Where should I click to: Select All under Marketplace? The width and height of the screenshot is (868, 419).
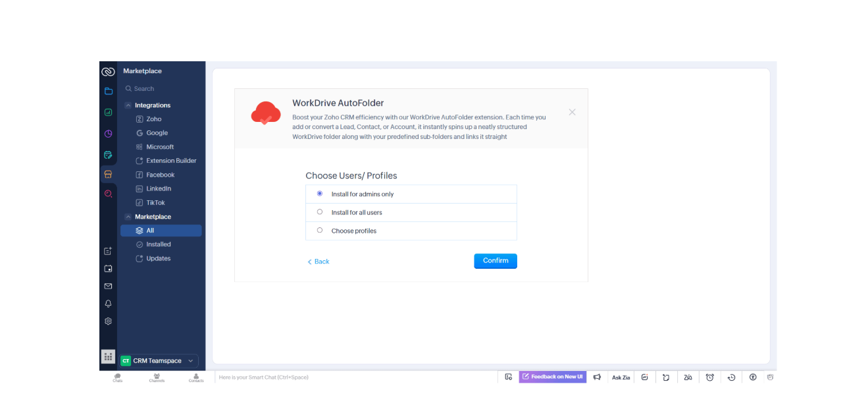tap(161, 231)
